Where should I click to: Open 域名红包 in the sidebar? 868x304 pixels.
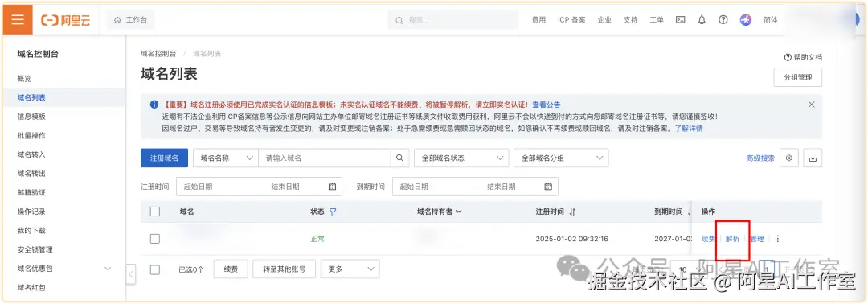click(x=31, y=287)
